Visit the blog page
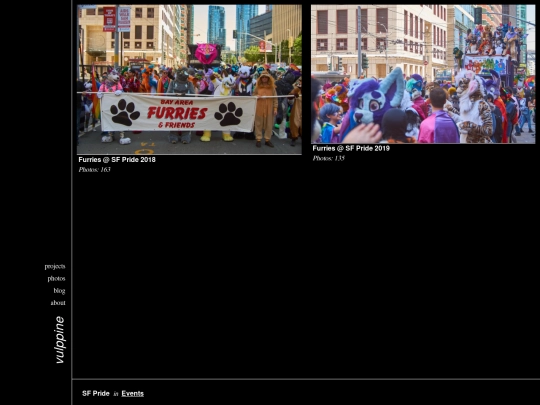Image resolution: width=540 pixels, height=405 pixels. point(59,291)
